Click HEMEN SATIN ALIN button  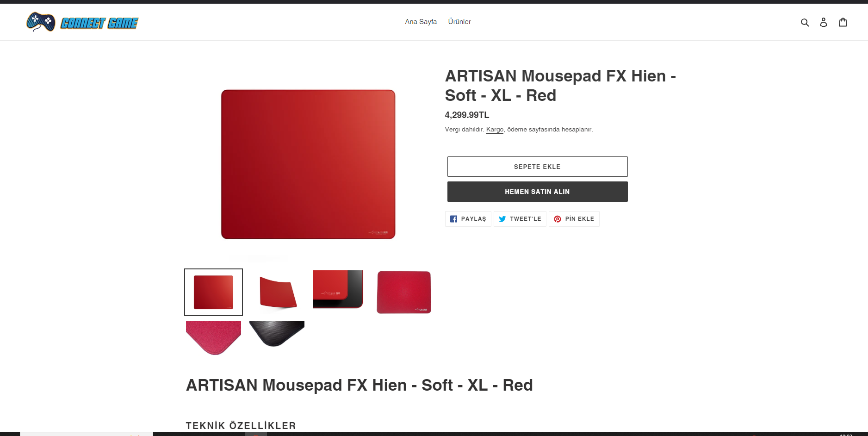[537, 192]
